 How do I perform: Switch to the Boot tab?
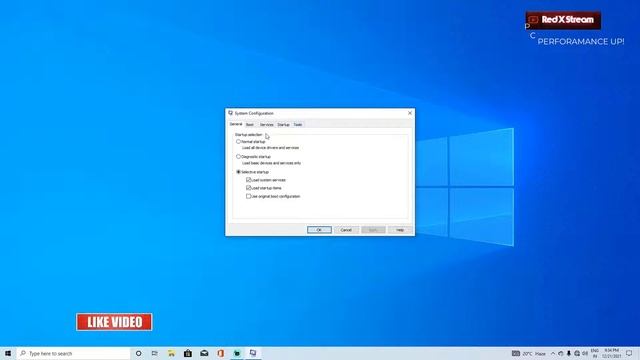(x=250, y=124)
